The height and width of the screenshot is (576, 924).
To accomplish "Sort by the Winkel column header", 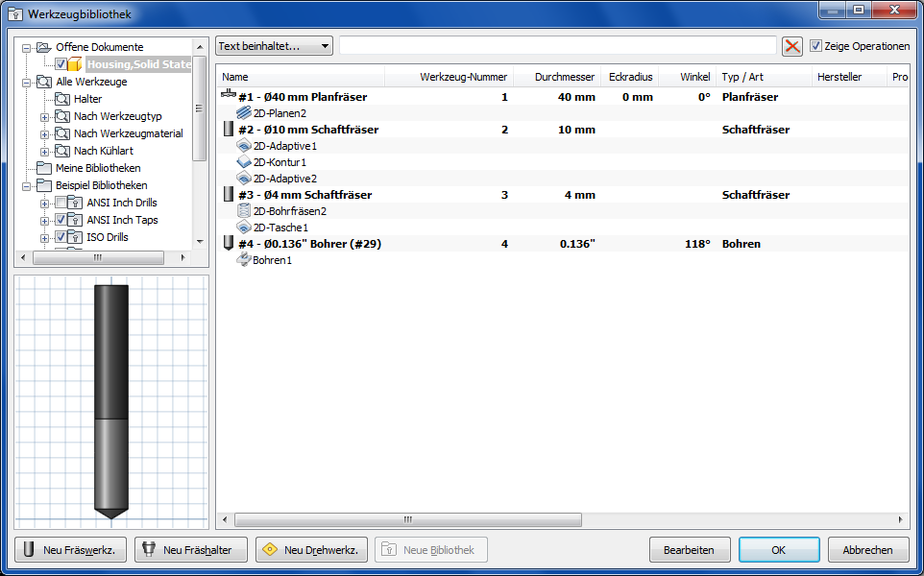I will [687, 77].
